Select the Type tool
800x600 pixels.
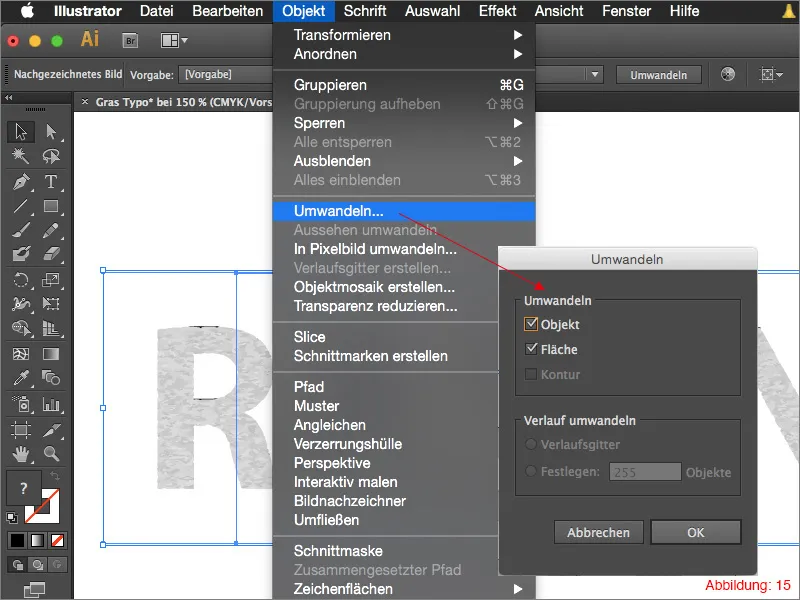coord(51,182)
